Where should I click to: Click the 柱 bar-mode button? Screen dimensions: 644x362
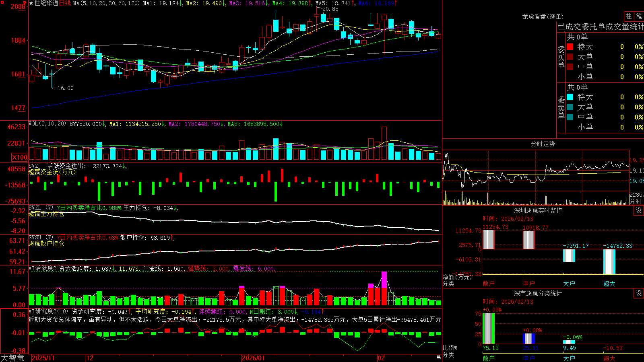point(629,16)
